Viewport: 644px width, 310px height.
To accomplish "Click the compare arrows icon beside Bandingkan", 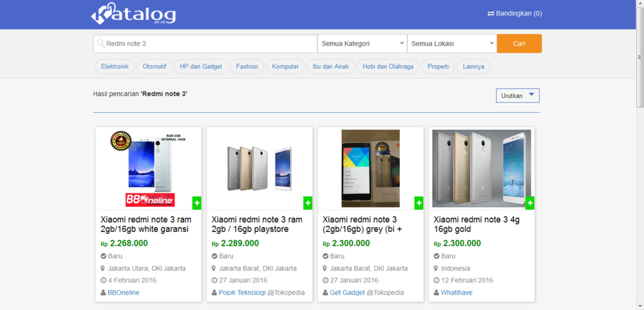I will tap(490, 14).
